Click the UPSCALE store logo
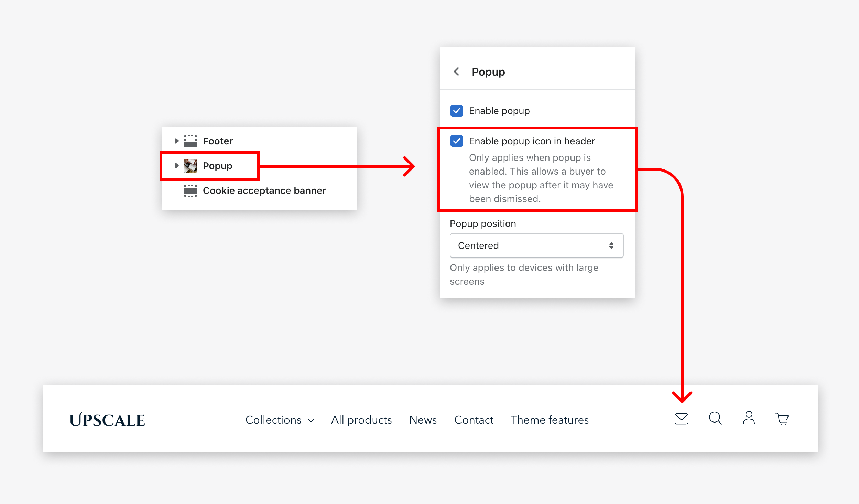Viewport: 859px width, 504px height. 107,419
